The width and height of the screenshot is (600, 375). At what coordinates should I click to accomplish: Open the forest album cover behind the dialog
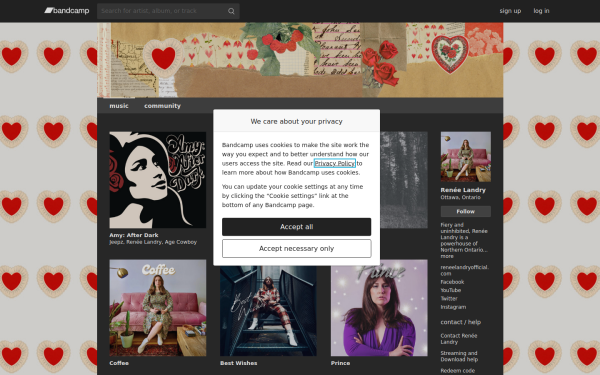[404, 180]
